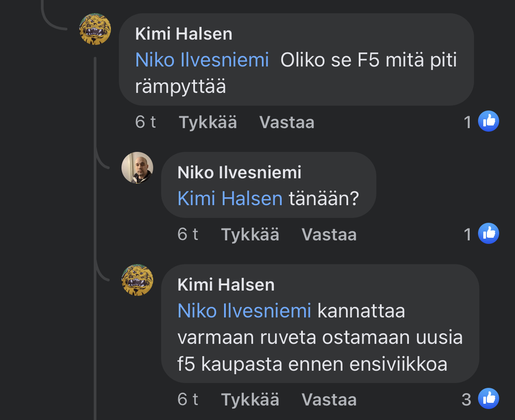Open Niko Ilvesniemi author name on middle reply
The width and height of the screenshot is (515, 420).
click(x=239, y=172)
